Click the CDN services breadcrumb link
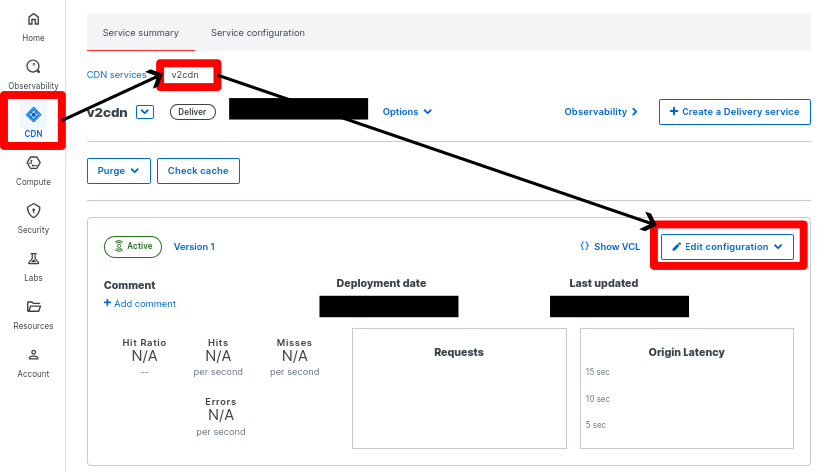The height and width of the screenshot is (472, 832). pos(116,75)
